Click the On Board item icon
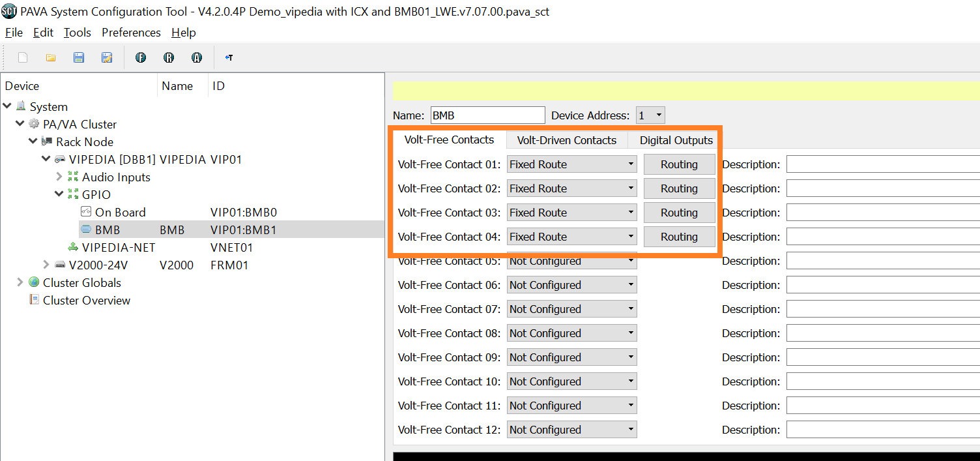This screenshot has width=980, height=461. point(86,212)
